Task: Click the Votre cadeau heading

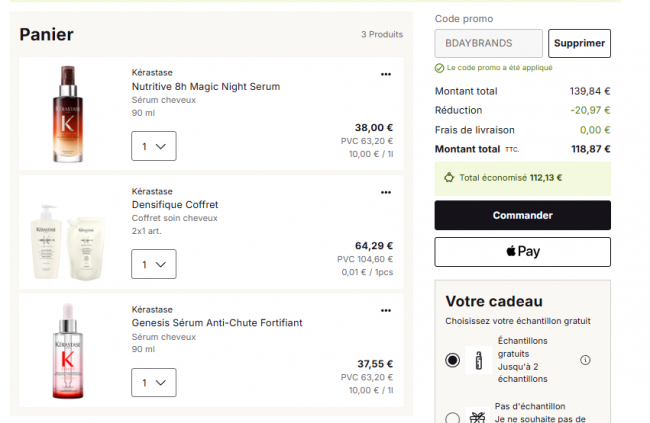Action: [494, 301]
